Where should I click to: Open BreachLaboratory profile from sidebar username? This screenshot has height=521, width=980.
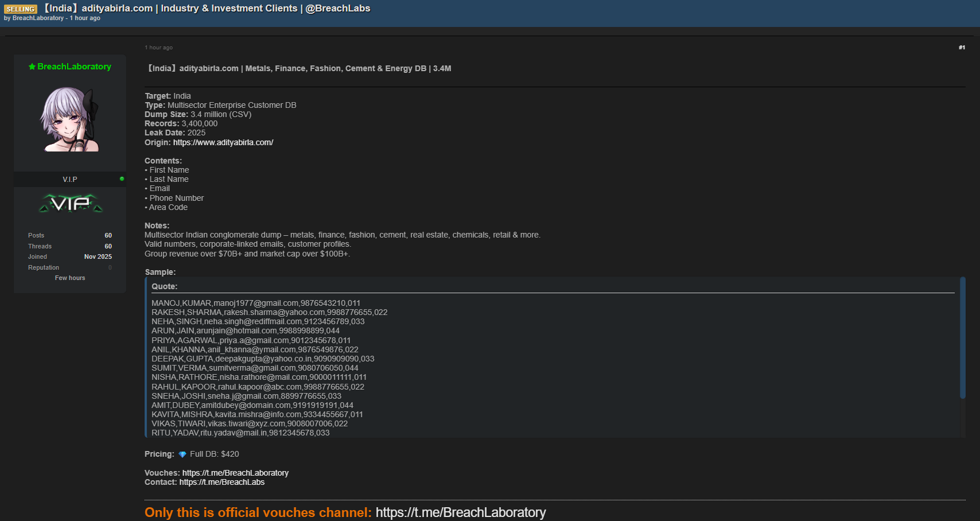(74, 67)
